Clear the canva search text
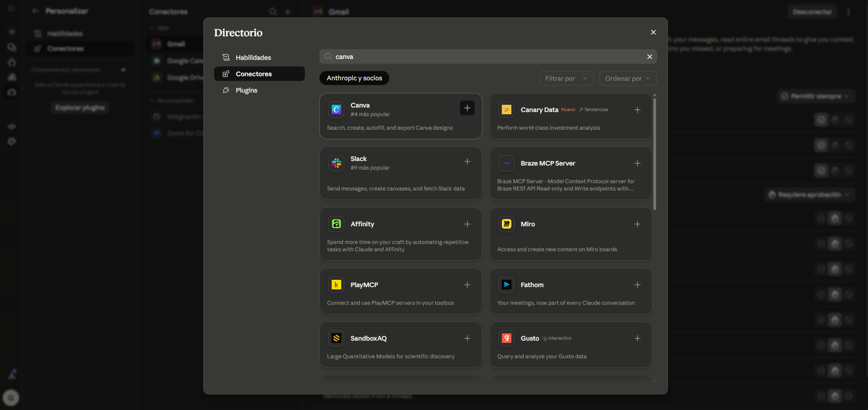This screenshot has width=868, height=410. tap(650, 57)
